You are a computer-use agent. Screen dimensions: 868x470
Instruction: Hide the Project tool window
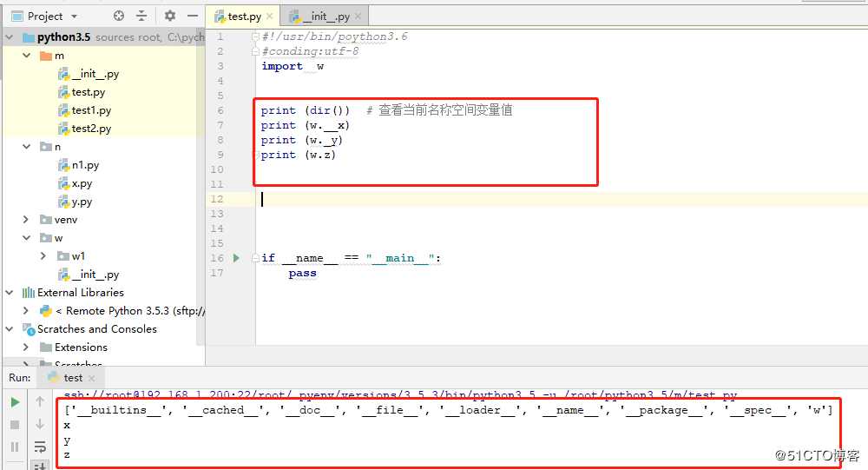click(192, 17)
